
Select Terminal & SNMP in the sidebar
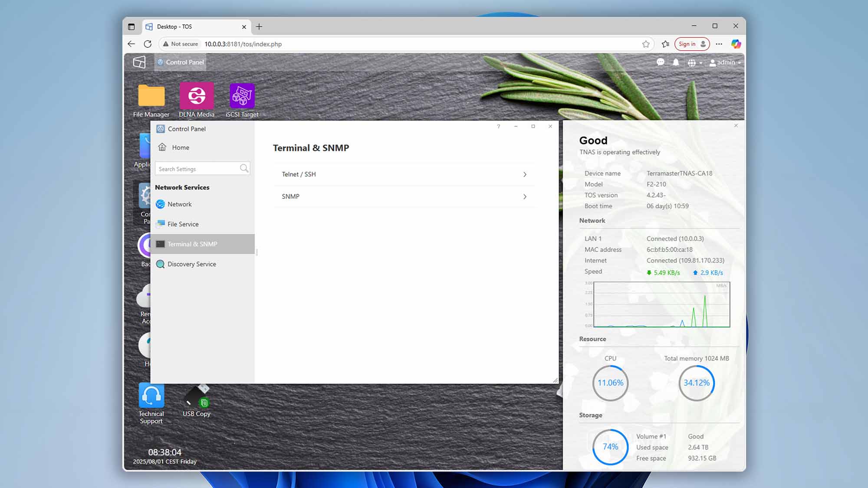click(x=202, y=244)
